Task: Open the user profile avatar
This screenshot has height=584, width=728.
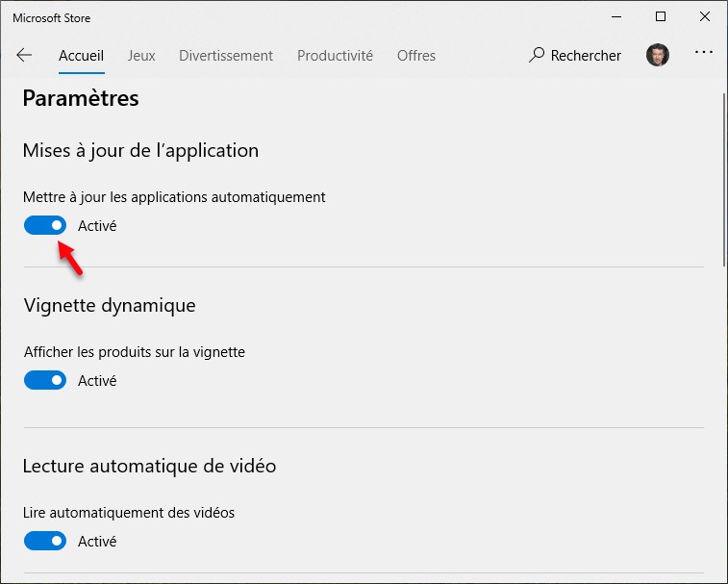Action: coord(658,56)
